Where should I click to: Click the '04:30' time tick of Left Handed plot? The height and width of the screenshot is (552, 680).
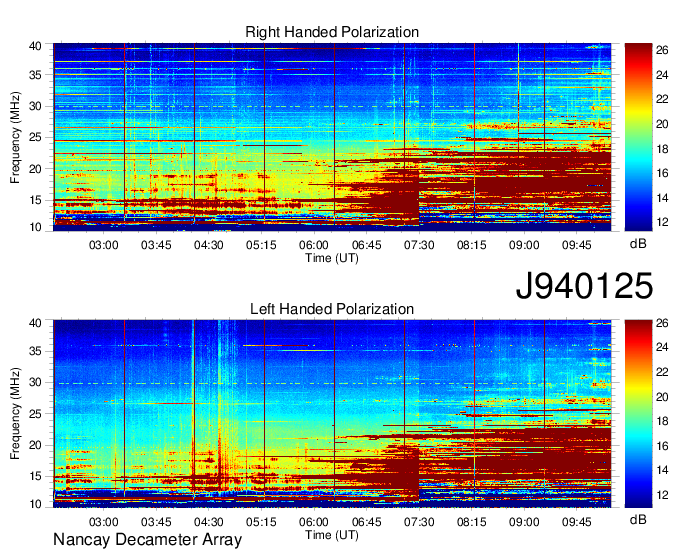point(209,522)
